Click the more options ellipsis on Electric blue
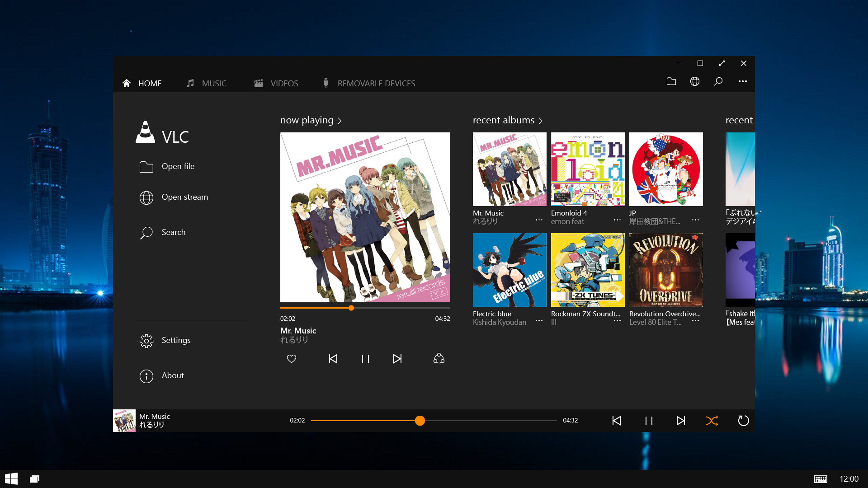The image size is (868, 488). [x=539, y=321]
